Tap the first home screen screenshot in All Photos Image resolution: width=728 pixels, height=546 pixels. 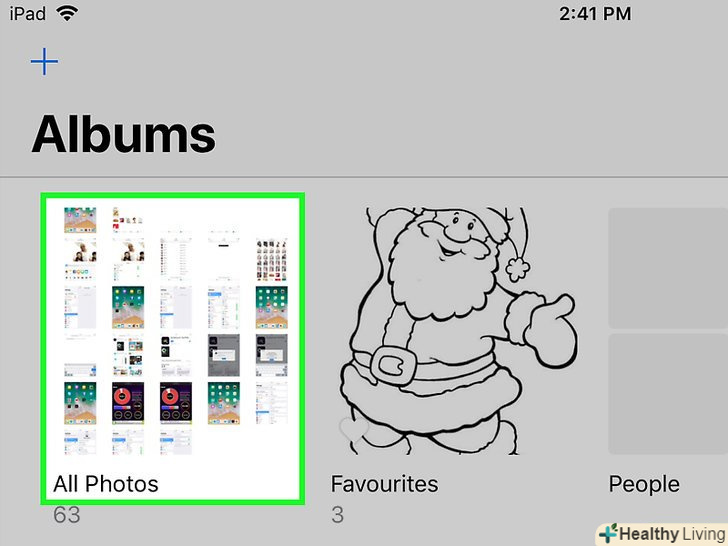tap(80, 220)
